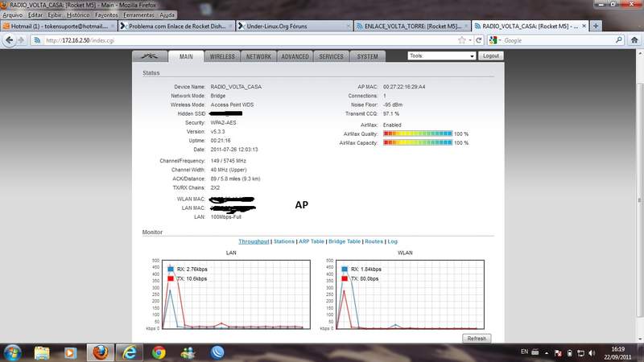Switch to the Hotmail browser tab

click(x=59, y=26)
